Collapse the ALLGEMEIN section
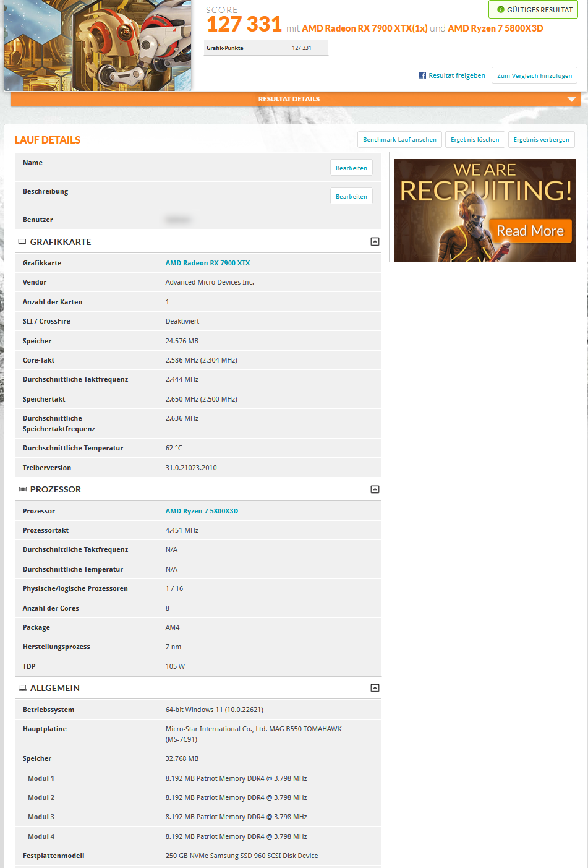 (x=375, y=688)
